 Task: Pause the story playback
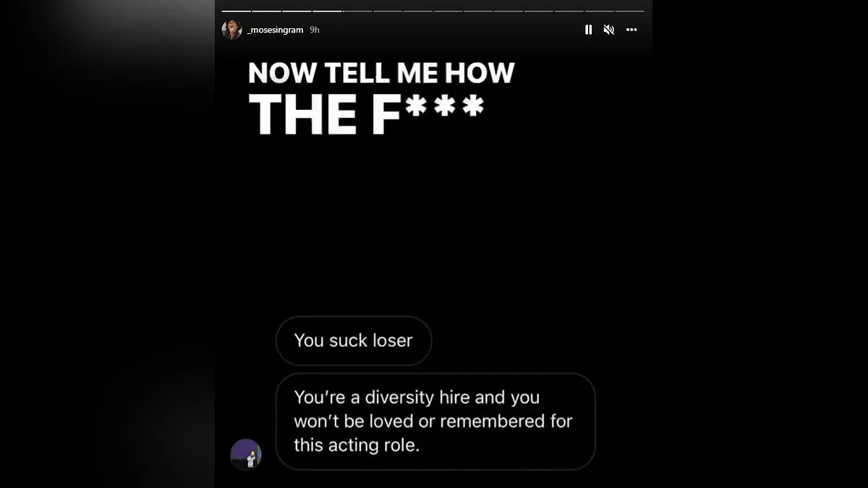pos(588,30)
